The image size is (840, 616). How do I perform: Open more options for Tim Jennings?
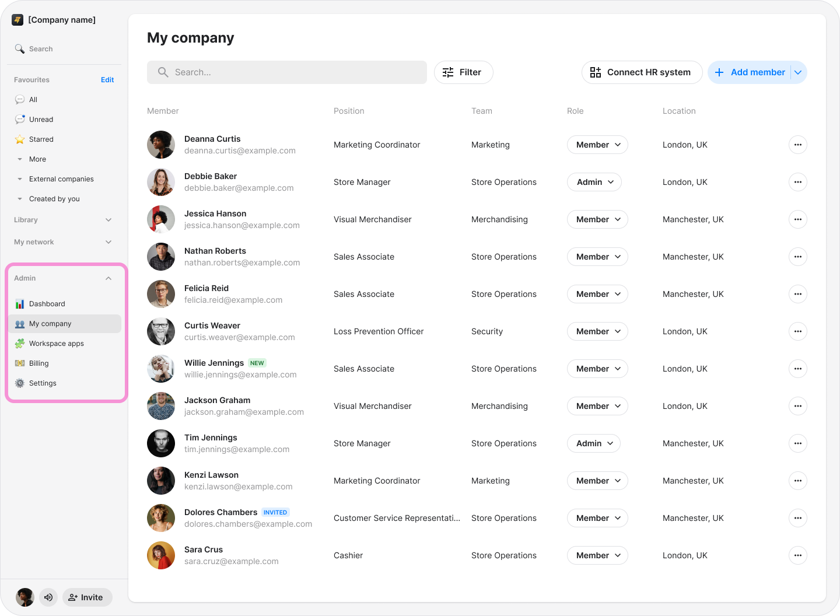point(798,443)
